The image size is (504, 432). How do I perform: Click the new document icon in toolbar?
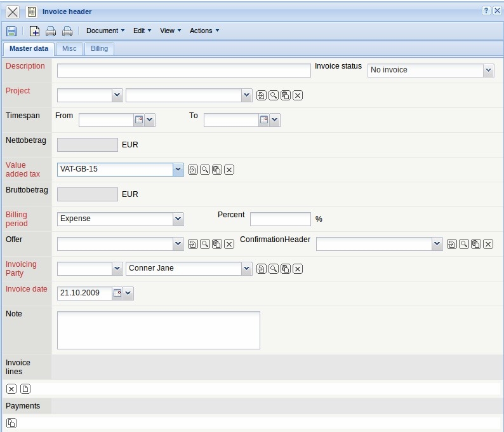(x=35, y=30)
